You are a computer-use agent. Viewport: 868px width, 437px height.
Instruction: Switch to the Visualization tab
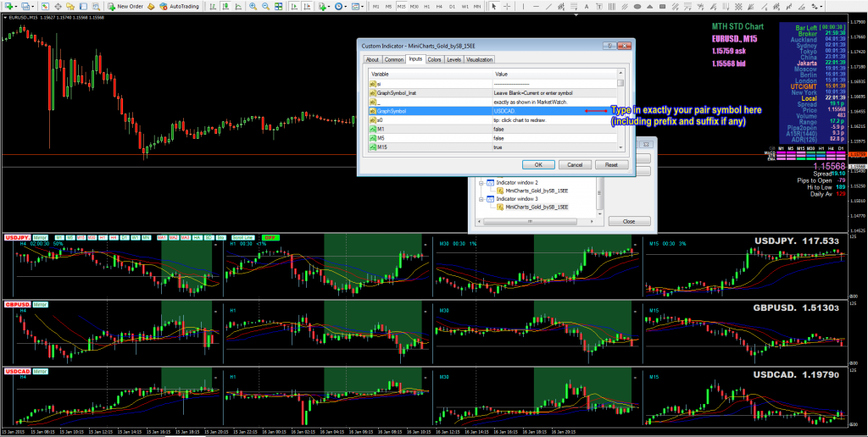click(x=480, y=59)
